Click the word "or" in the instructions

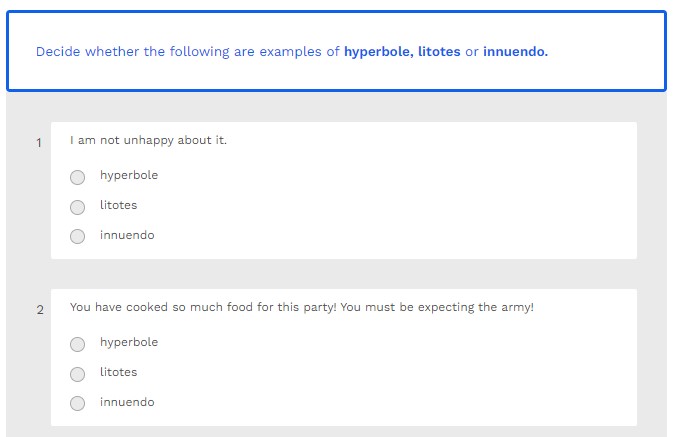tap(472, 52)
